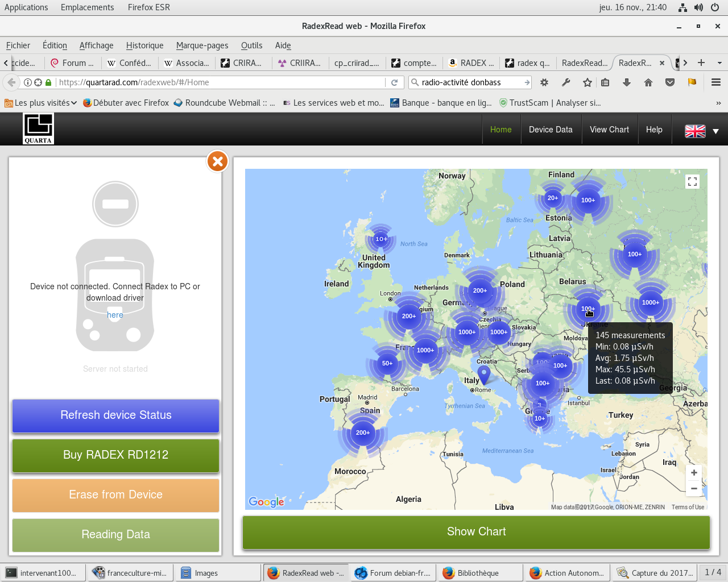Click Erase from Device button
Image resolution: width=728 pixels, height=582 pixels.
pyautogui.click(x=115, y=495)
